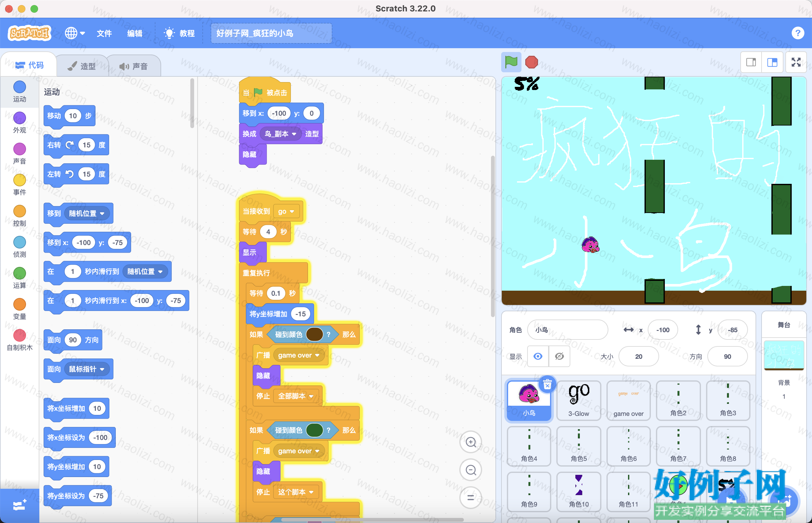Click the sprite size field 大小
The width and height of the screenshot is (812, 523).
point(639,356)
